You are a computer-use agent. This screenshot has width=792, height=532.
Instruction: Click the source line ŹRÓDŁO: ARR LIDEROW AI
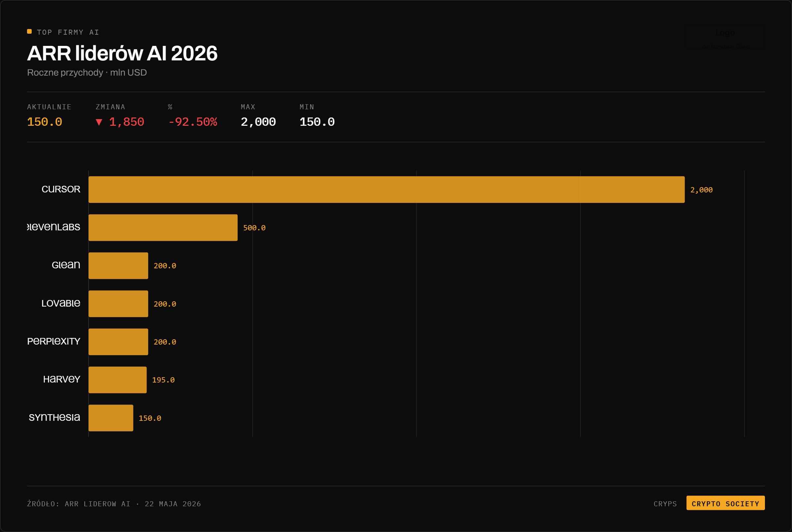click(x=79, y=504)
